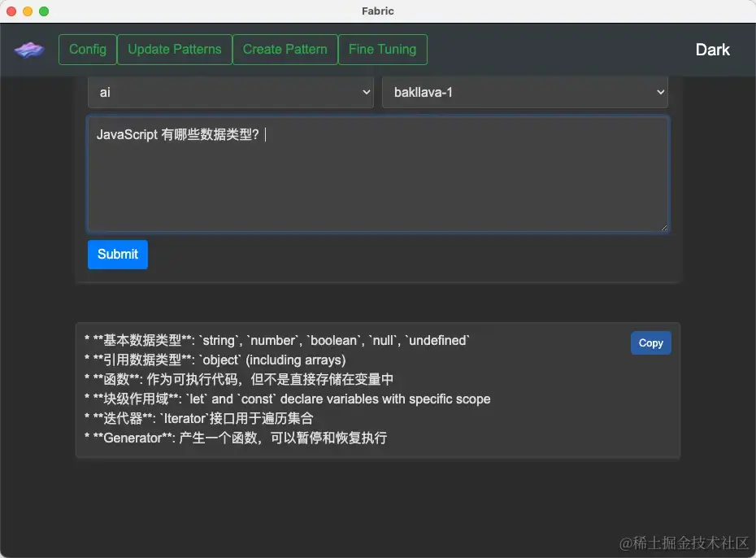Select the Fine Tuning tab
Screen dimensions: 756x558
383,50
